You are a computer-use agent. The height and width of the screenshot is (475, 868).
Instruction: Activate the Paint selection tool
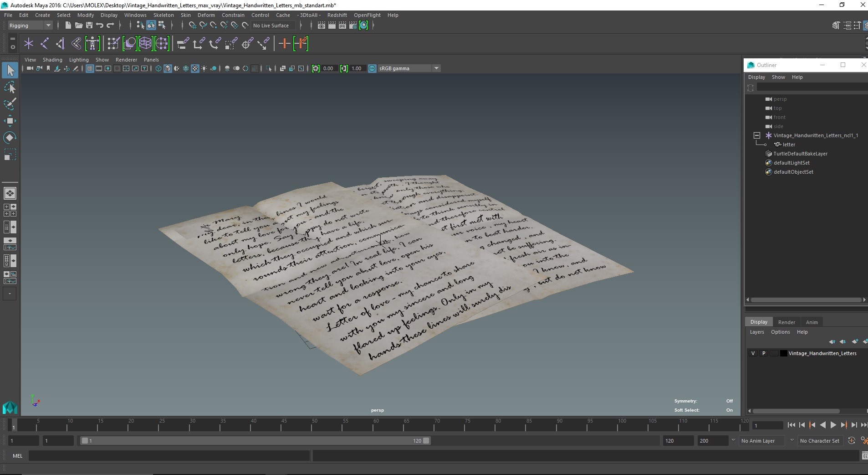point(10,103)
